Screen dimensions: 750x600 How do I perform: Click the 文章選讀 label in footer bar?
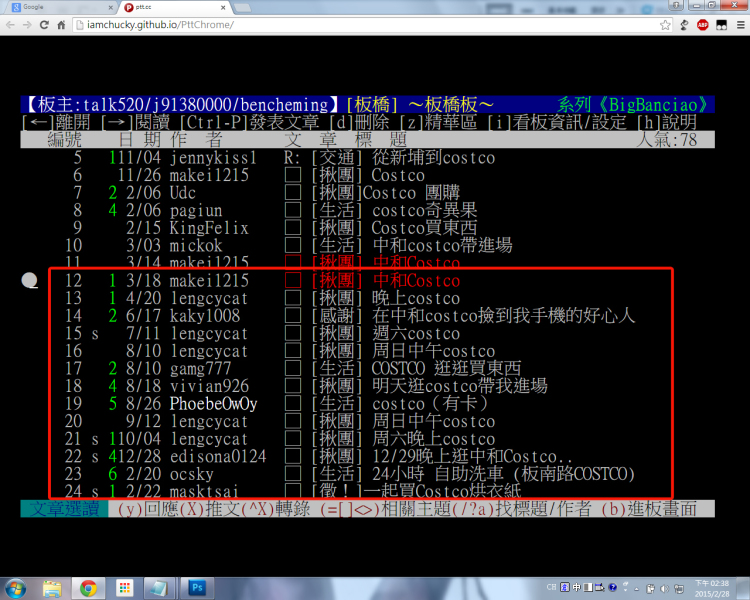(x=65, y=509)
